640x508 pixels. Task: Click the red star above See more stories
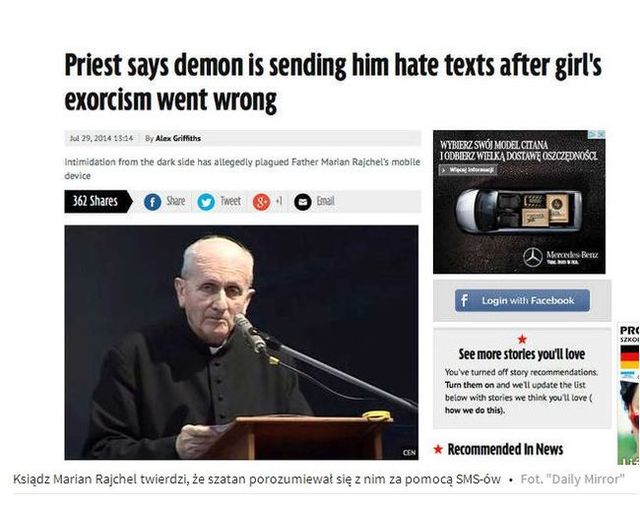522,339
